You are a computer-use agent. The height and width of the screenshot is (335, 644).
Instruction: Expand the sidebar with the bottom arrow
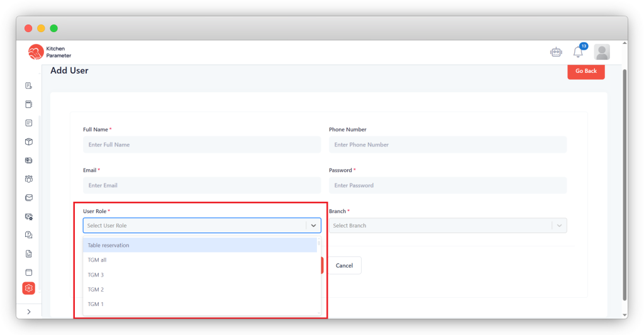tap(28, 312)
